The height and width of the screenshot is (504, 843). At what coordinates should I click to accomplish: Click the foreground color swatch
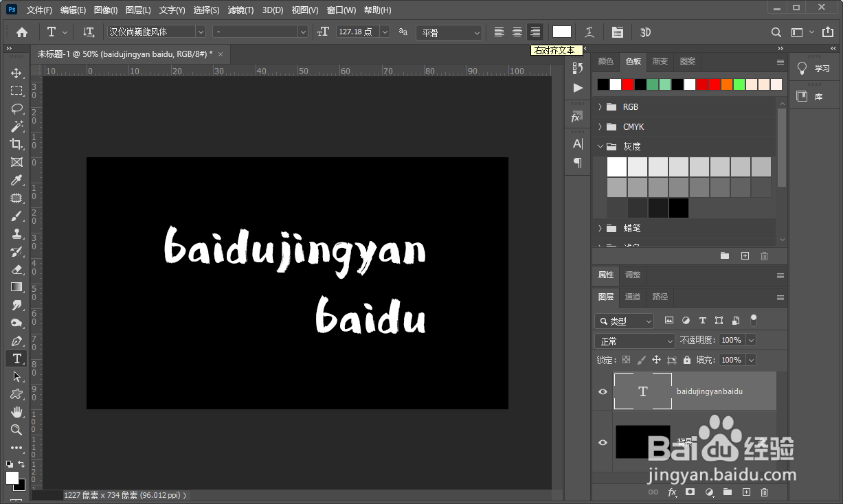click(12, 477)
